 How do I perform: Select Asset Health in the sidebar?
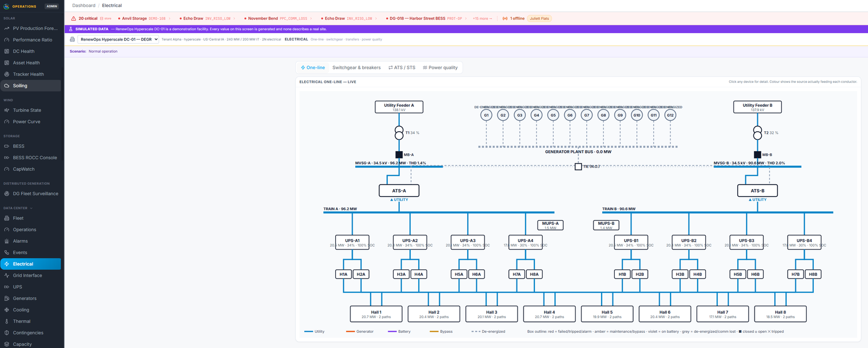[x=31, y=63]
